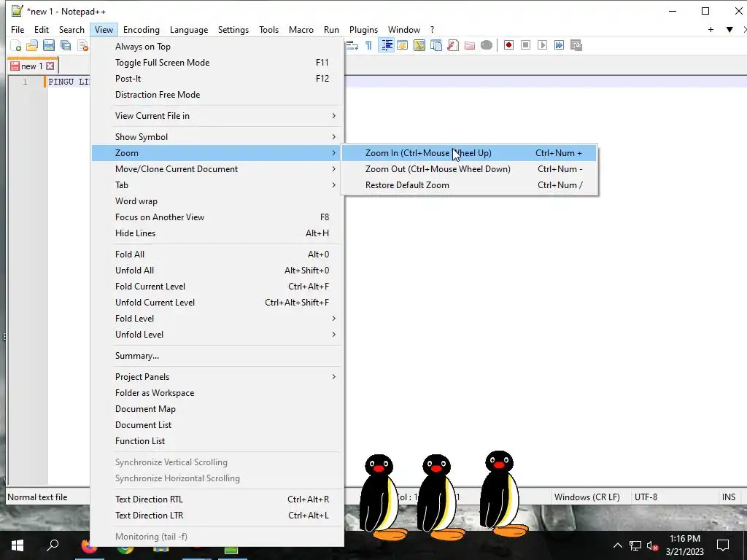
Task: Click the plus button in the menu bar
Action: click(x=711, y=29)
